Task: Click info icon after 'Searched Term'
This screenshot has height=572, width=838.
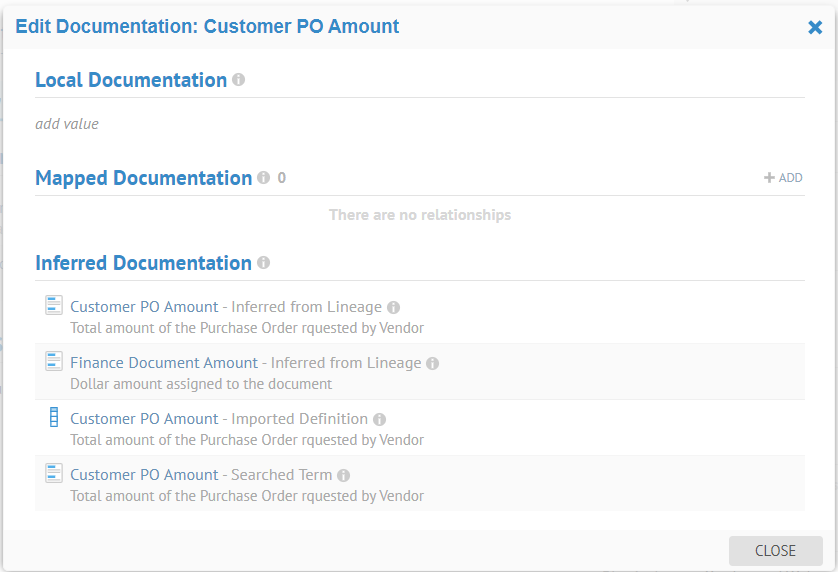Action: pyautogui.click(x=343, y=476)
